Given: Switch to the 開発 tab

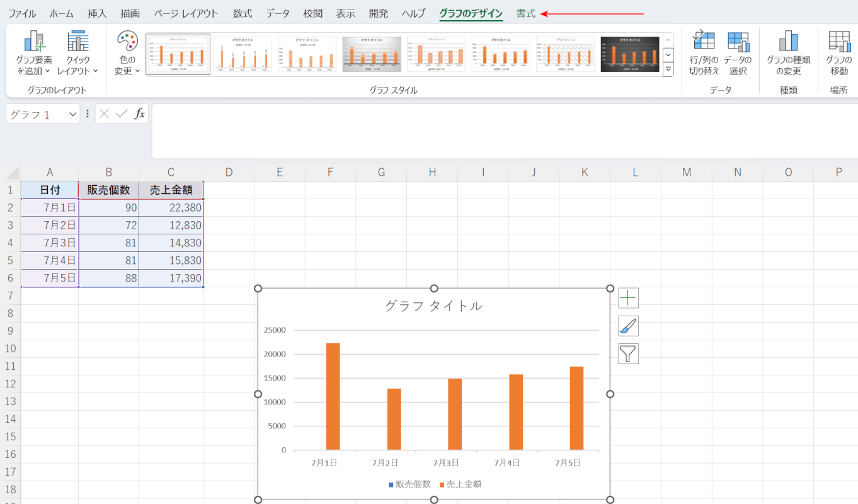Looking at the screenshot, I should 379,13.
